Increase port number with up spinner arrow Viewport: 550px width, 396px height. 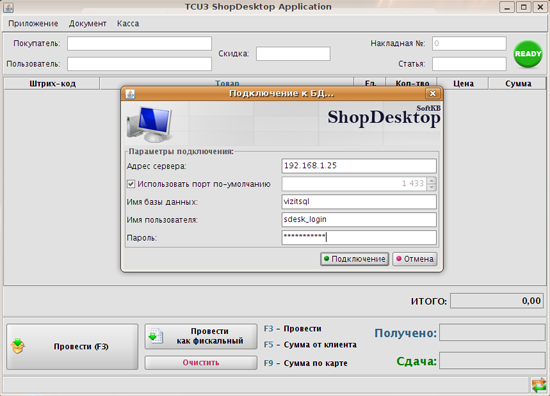(x=432, y=180)
